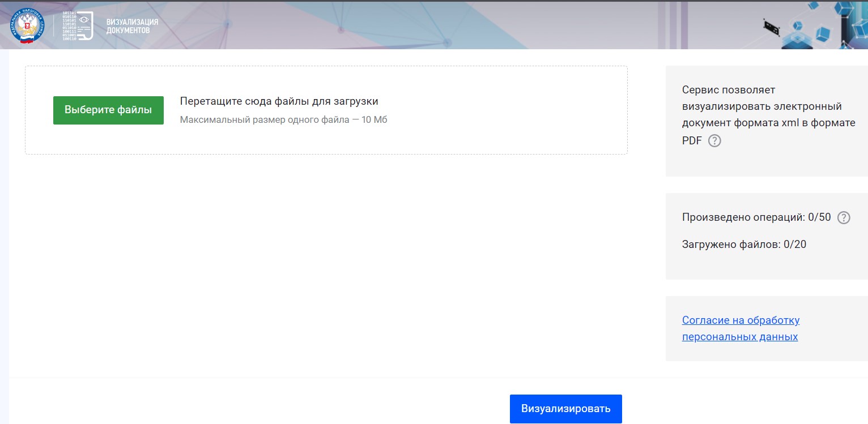This screenshot has width=868, height=424.
Task: Click the Максимальный размер одного файла note
Action: [283, 120]
